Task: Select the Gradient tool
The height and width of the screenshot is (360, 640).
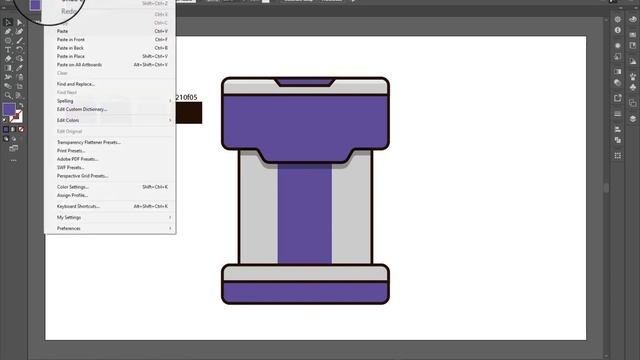Action: point(8,68)
